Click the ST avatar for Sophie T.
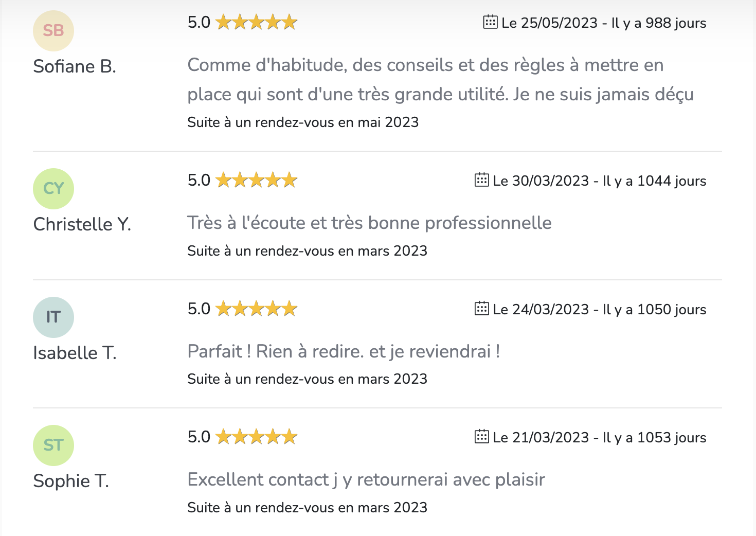756x536 pixels. (53, 445)
